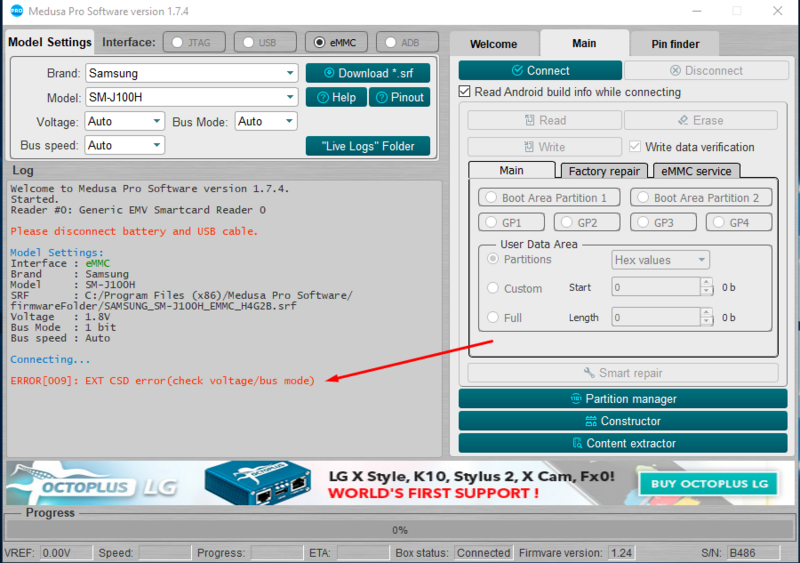Click the 'Connecting...' log line
Image resolution: width=800 pixels, height=563 pixels.
coord(50,359)
